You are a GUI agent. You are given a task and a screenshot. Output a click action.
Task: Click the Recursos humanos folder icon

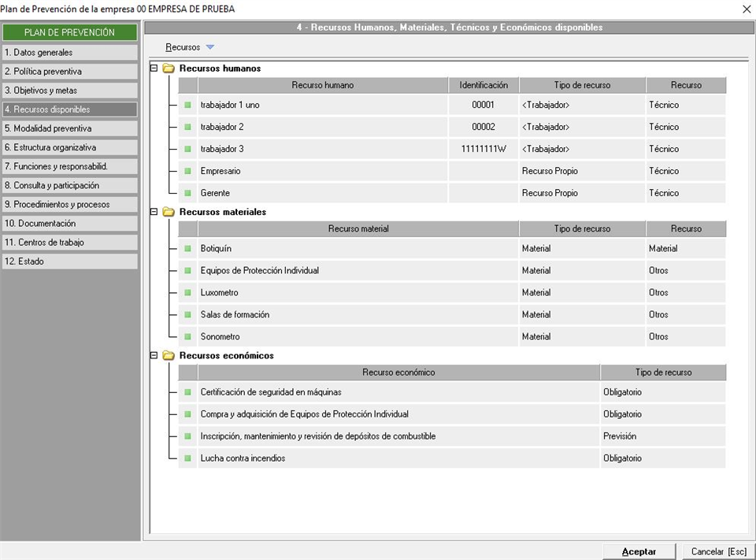click(x=169, y=69)
